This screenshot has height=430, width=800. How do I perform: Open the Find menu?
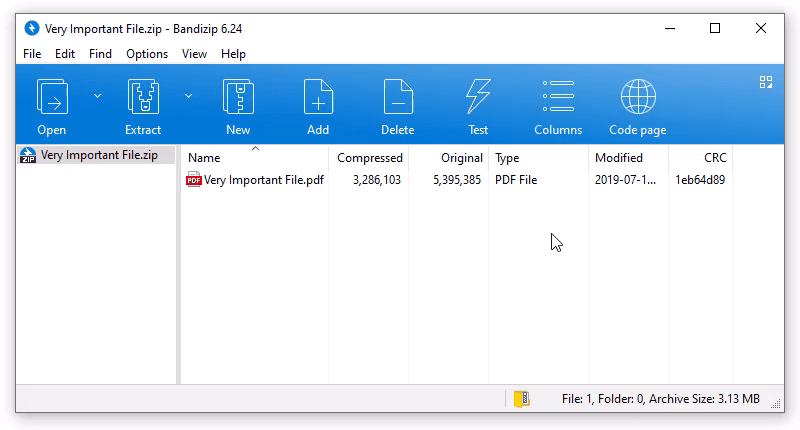(x=100, y=54)
